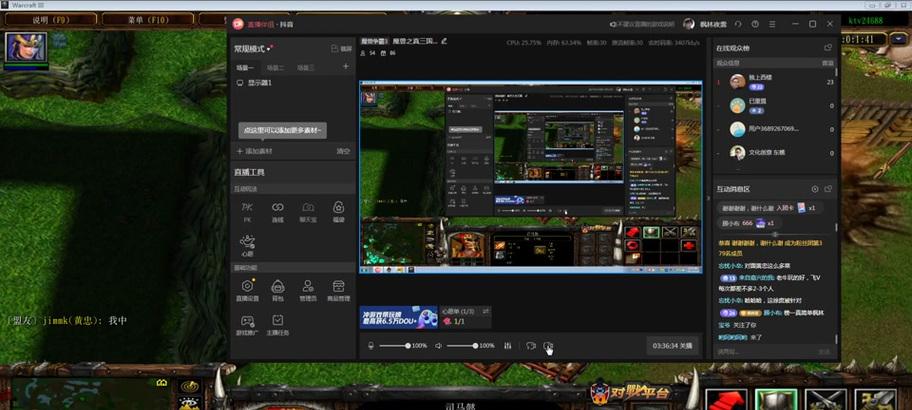This screenshot has height=410, width=912.
Task: Open the help question-mark icon in title bar
Action: 755,24
